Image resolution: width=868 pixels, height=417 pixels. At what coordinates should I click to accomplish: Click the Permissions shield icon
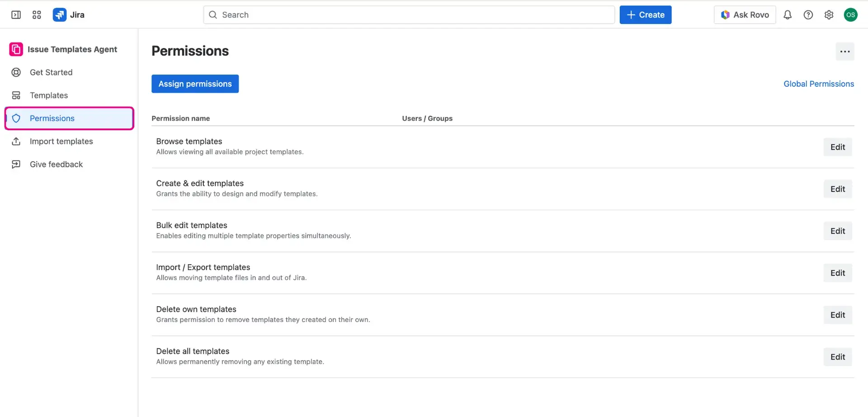point(16,118)
